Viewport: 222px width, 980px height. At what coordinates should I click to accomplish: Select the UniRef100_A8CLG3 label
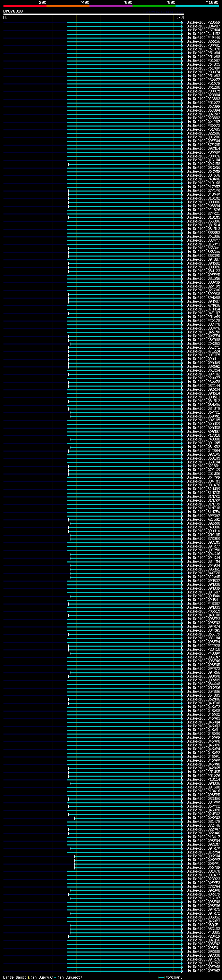[x=203, y=928]
